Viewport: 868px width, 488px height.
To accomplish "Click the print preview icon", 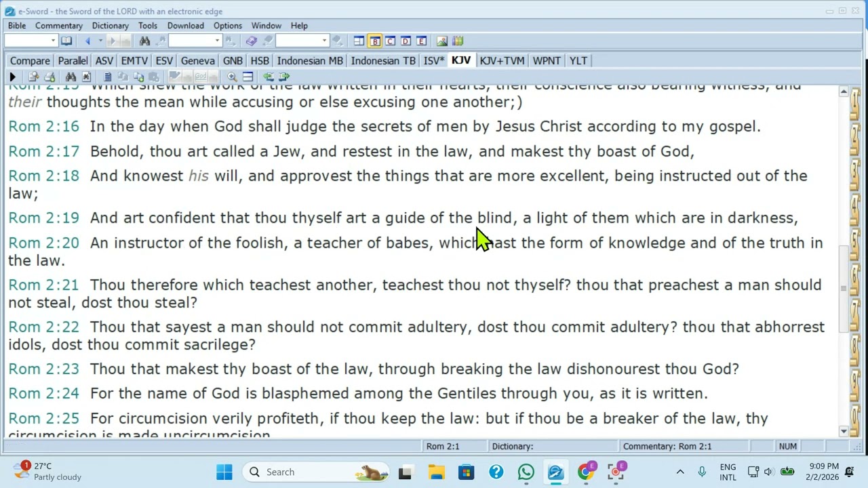I will [34, 77].
